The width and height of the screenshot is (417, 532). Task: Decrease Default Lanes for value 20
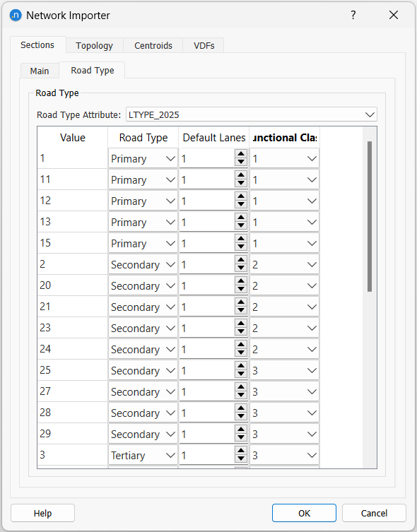(x=241, y=290)
